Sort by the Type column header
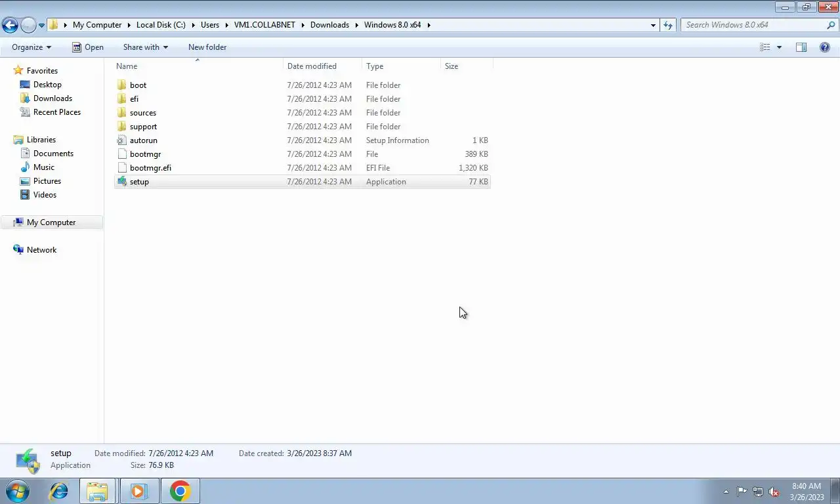 tap(402, 66)
